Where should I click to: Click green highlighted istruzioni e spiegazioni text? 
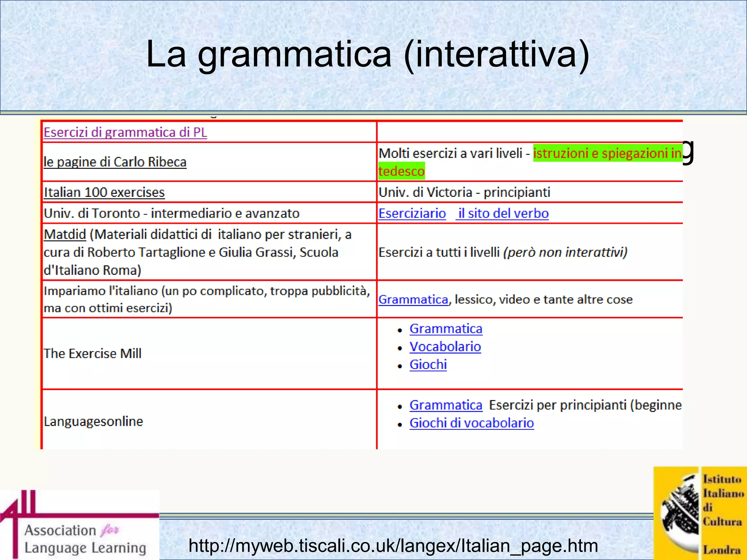[607, 153]
